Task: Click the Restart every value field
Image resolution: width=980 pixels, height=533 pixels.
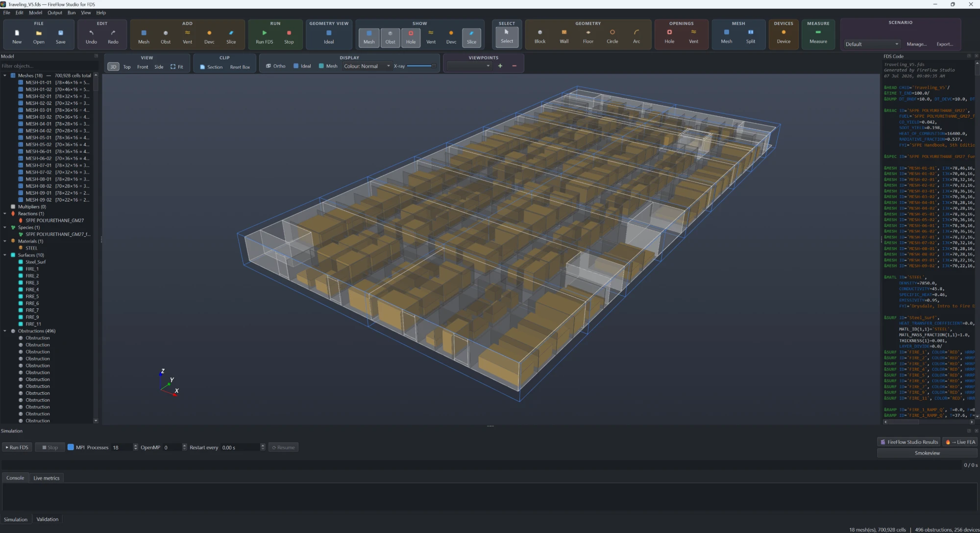Action: coord(240,447)
